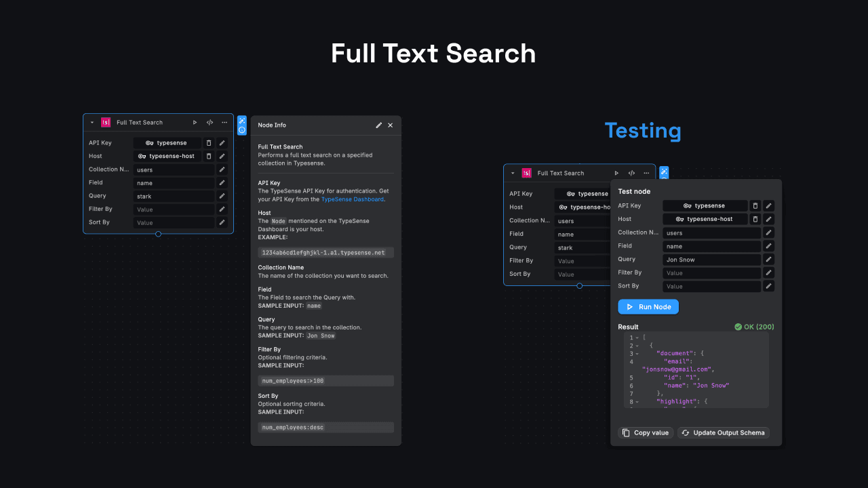Click the Sort By Value input in left node
The height and width of the screenshot is (488, 868).
tap(174, 222)
